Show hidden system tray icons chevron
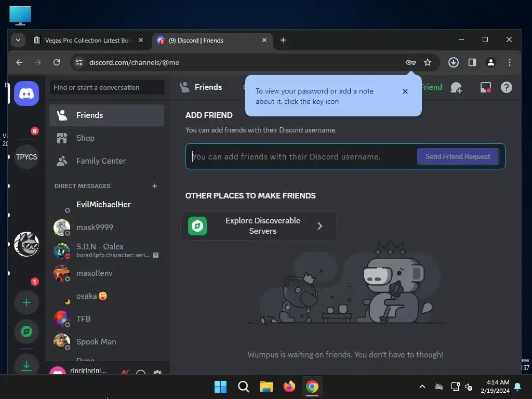The image size is (532, 399). coord(422,387)
